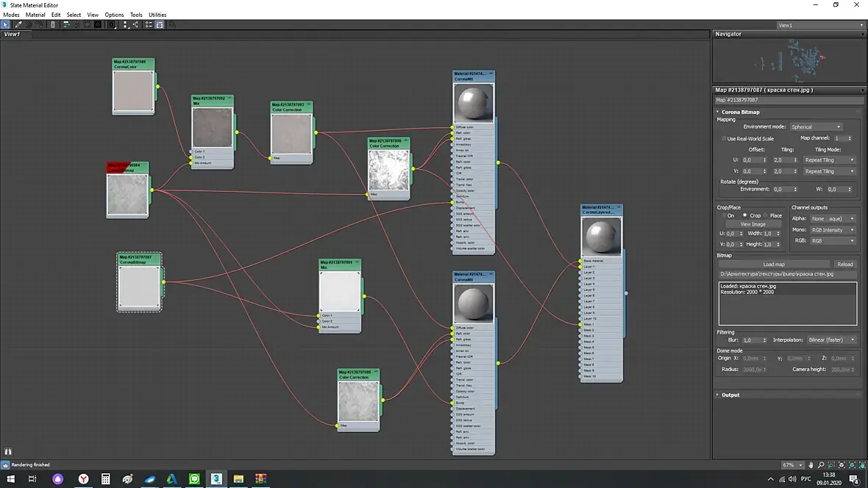The height and width of the screenshot is (488, 868).
Task: Click the CoronaLayered material sphere preview
Action: (x=601, y=236)
